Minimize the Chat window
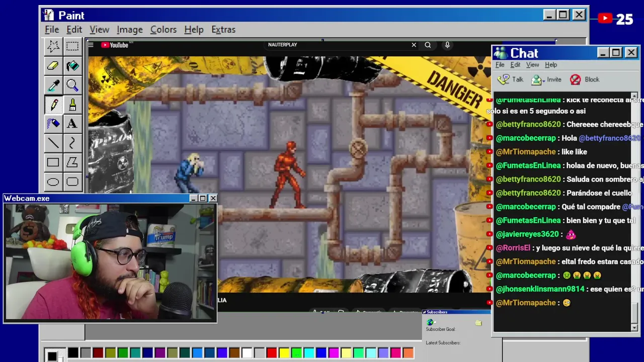 point(603,53)
